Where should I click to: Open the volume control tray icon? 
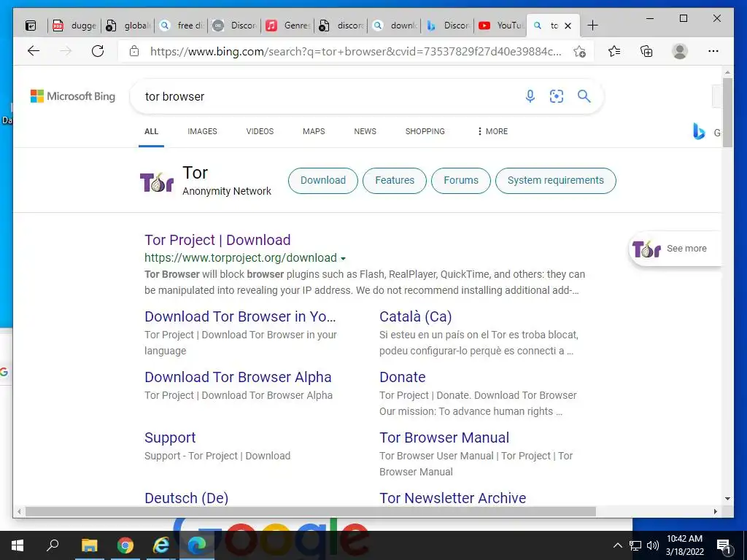pos(653,545)
